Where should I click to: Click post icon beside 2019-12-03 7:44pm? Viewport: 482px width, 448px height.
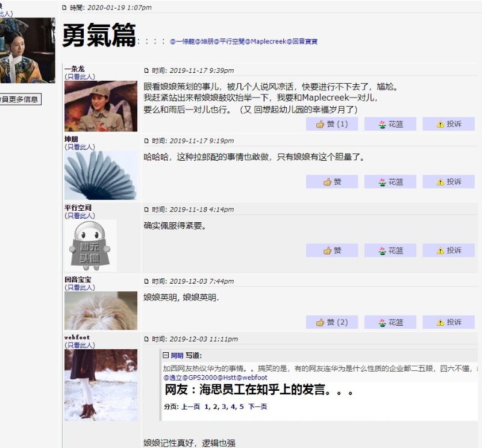coord(146,281)
